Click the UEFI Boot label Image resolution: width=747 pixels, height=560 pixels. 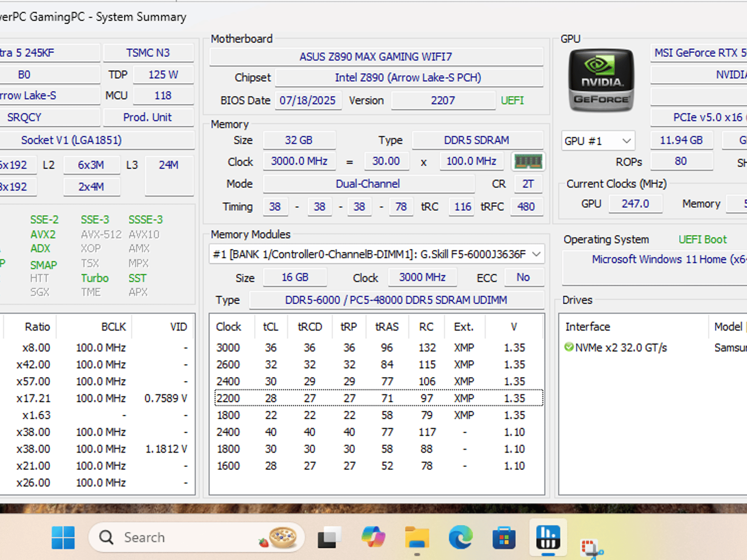tap(703, 240)
